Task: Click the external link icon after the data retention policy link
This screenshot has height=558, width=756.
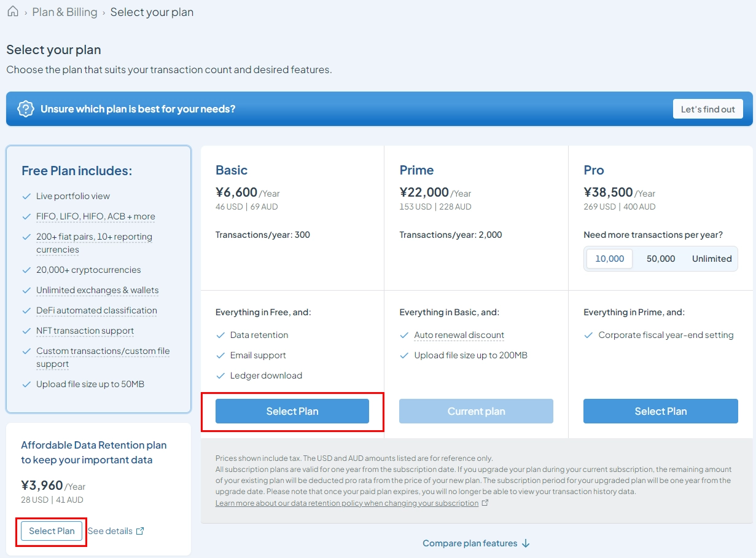Action: [485, 503]
